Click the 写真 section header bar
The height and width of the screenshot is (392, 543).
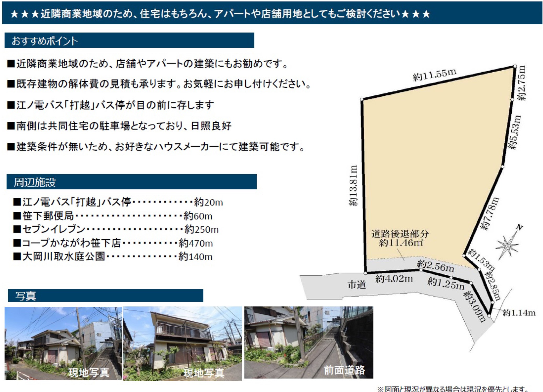coord(105,296)
